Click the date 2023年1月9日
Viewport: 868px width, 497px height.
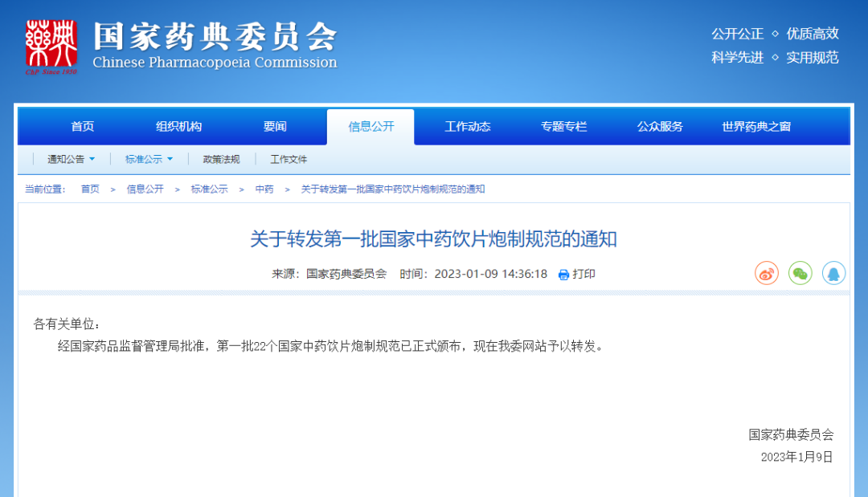tap(797, 457)
